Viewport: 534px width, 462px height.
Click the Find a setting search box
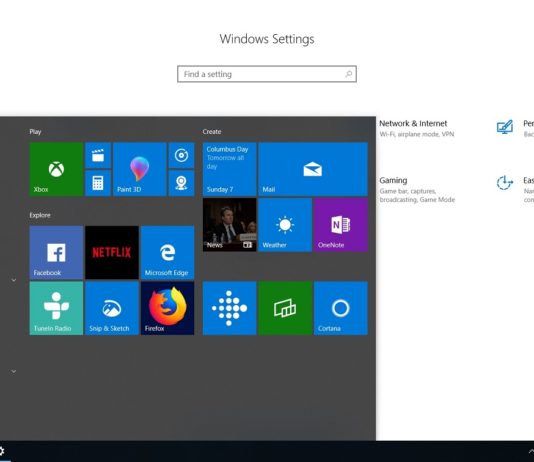267,74
